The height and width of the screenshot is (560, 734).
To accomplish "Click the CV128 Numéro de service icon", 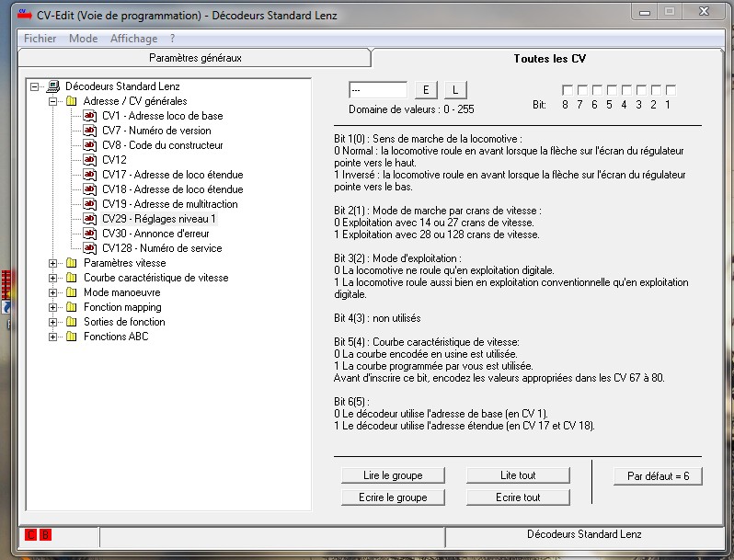I will pyautogui.click(x=89, y=248).
